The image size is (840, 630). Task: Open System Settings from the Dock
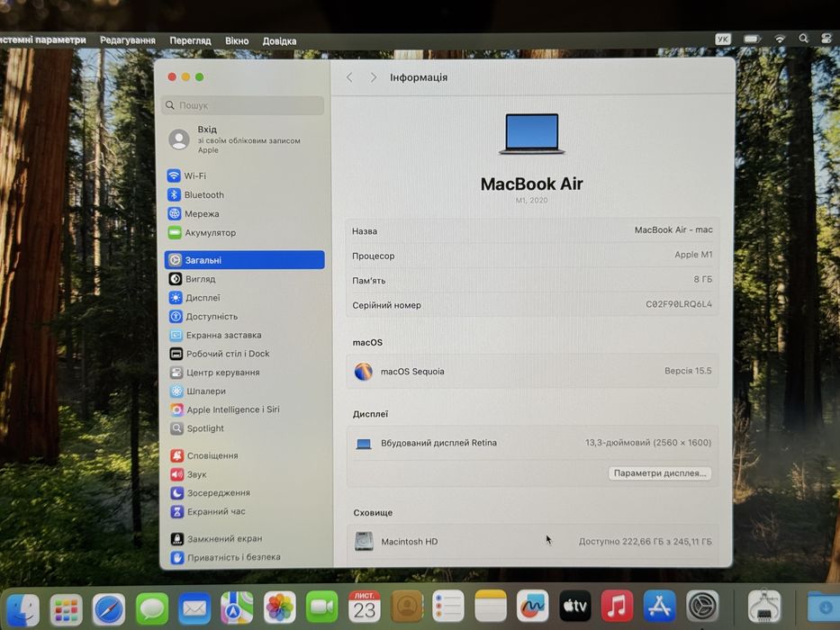tap(702, 606)
